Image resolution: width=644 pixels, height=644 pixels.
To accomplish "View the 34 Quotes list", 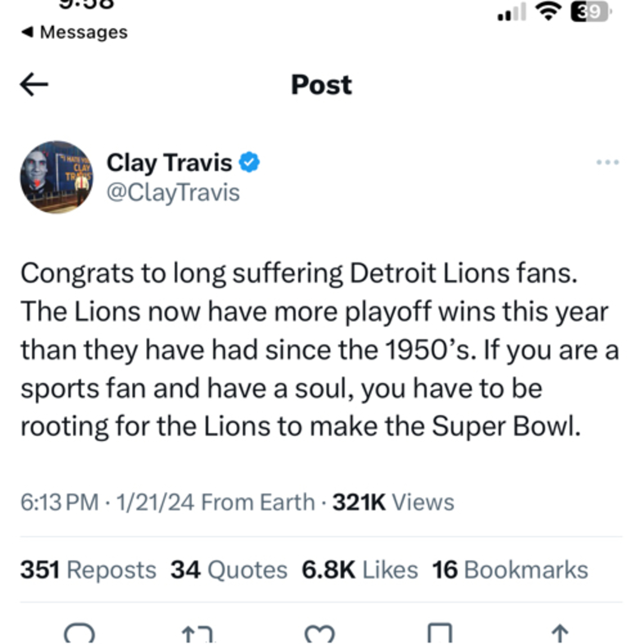I will coord(229,570).
